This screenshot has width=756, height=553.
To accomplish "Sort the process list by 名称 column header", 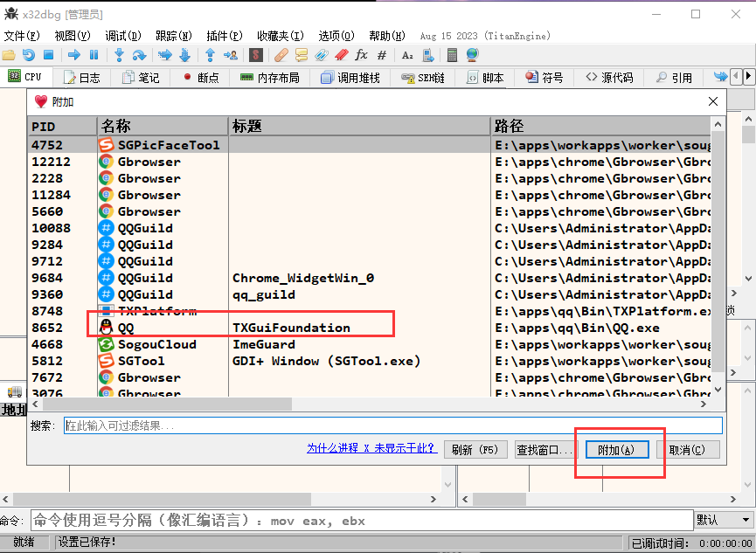I will [163, 127].
